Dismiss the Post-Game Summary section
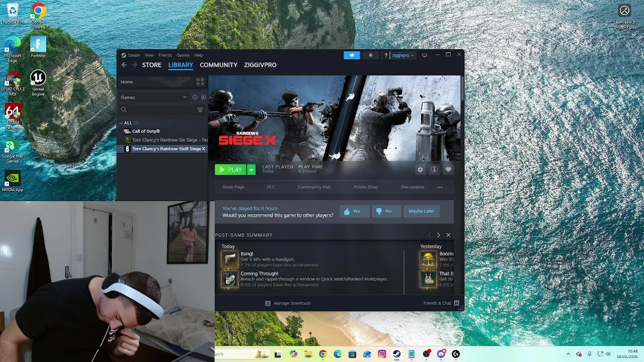Screen dimensions: 644x362 448,235
